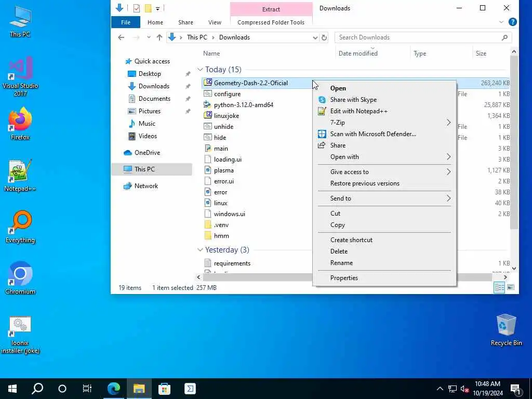
Task: Click the Search Downloads field
Action: click(x=423, y=37)
